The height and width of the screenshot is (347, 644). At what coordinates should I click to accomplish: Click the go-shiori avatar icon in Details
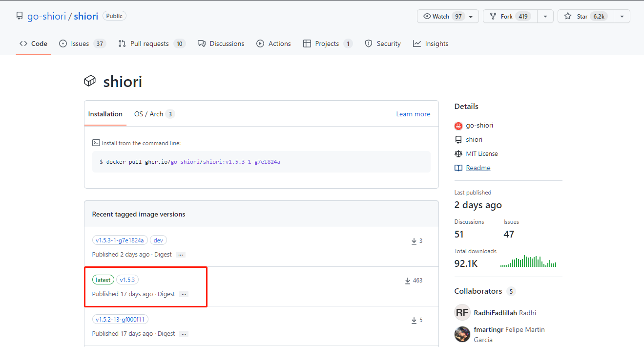(x=458, y=126)
